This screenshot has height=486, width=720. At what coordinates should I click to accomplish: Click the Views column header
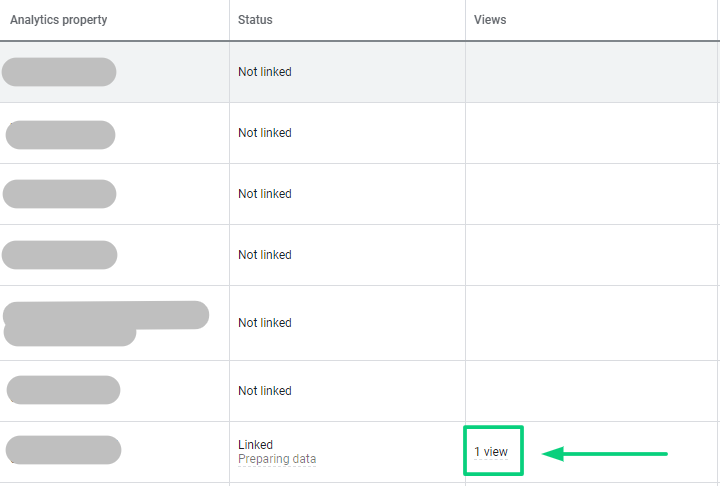coord(490,20)
